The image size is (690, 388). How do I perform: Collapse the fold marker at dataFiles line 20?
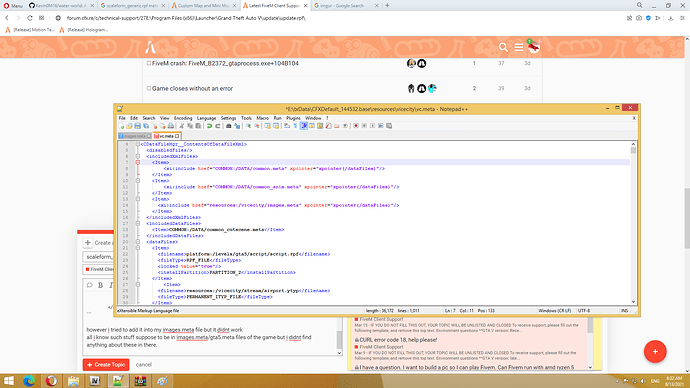coord(137,242)
